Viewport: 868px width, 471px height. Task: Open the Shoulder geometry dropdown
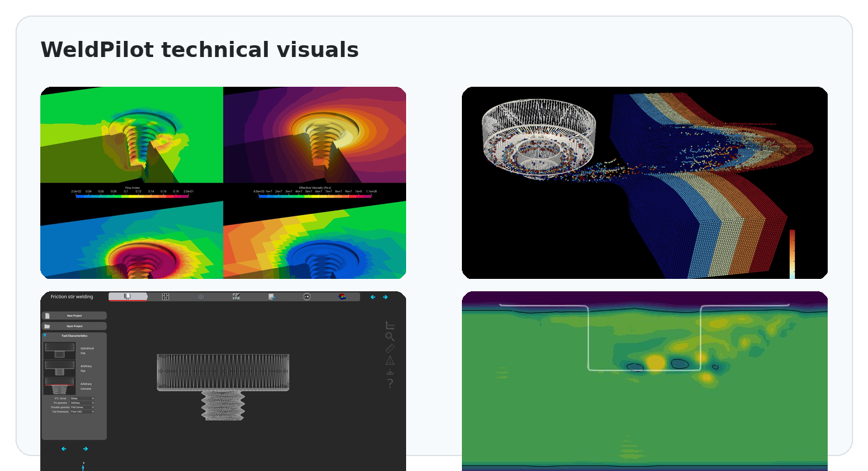(82, 407)
